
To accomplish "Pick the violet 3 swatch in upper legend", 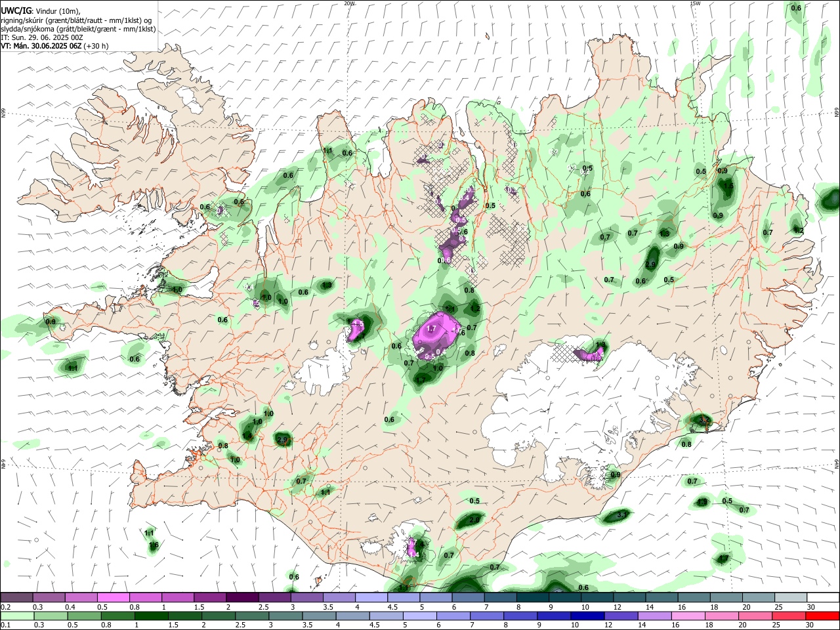I will [307, 597].
